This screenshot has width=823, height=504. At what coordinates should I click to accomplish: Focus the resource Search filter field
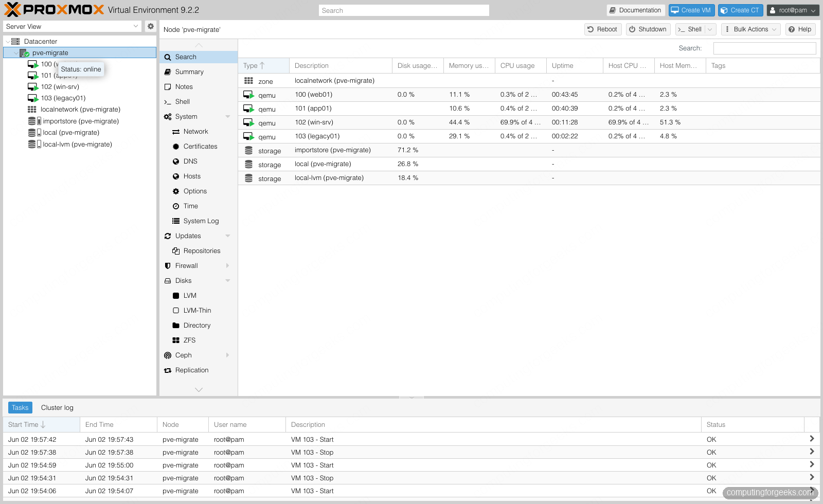pyautogui.click(x=764, y=48)
